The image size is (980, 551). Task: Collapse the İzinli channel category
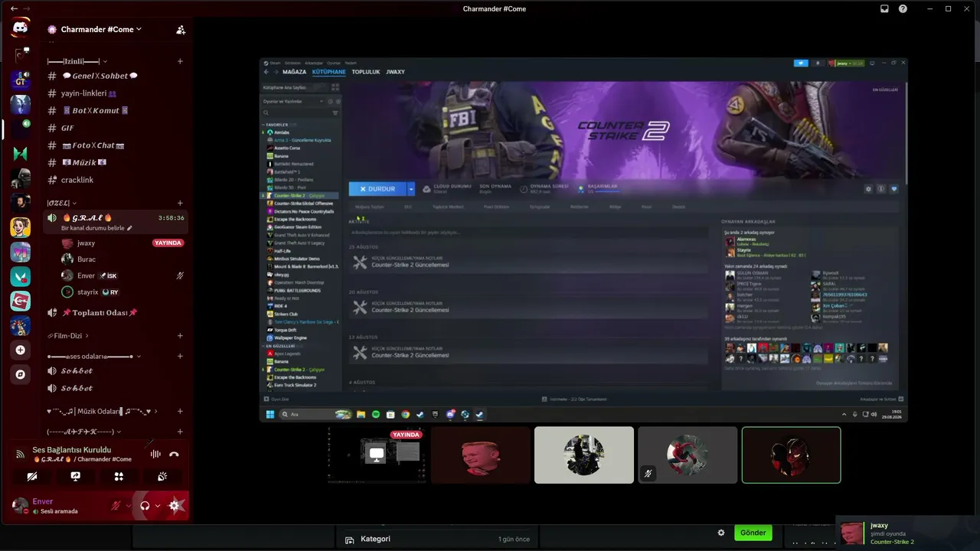[77, 61]
